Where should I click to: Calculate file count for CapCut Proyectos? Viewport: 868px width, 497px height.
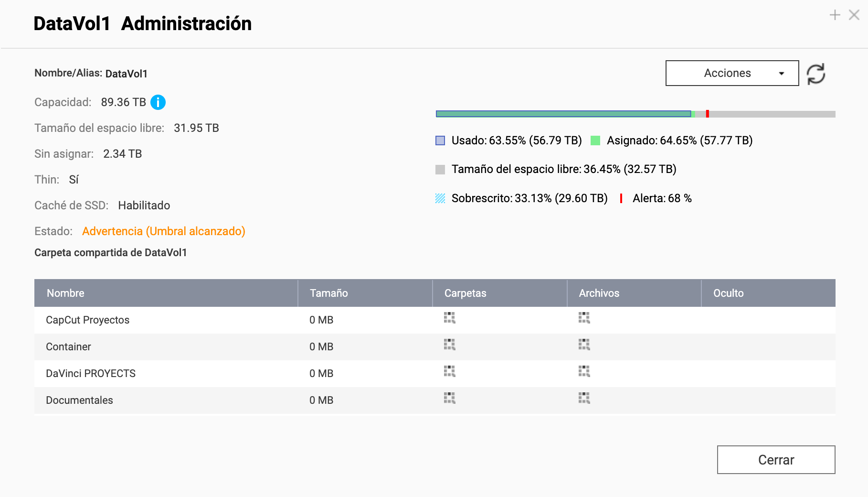coord(584,318)
